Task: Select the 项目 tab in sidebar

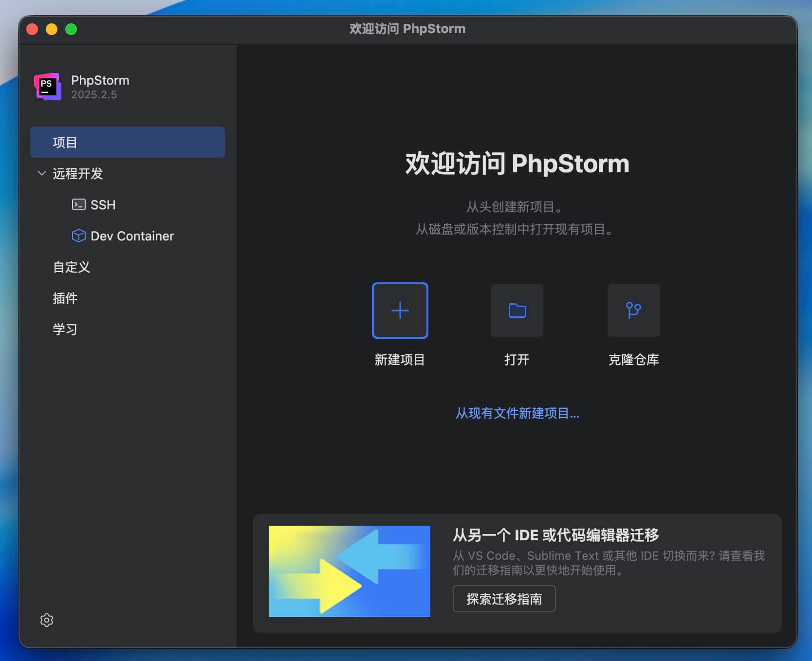Action: [x=127, y=143]
